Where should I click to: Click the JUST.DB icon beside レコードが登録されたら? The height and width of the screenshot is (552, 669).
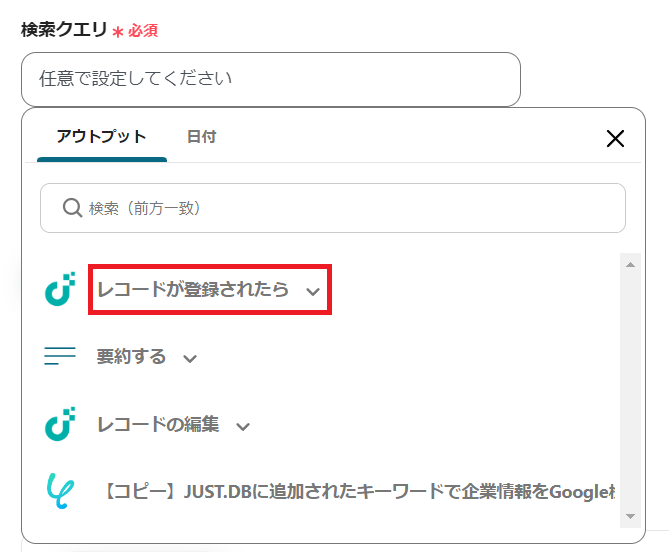(x=60, y=290)
